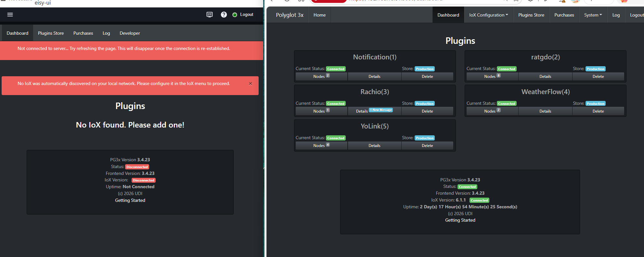Open Purchases in Polyglot navbar
Screen dimensions: 644x257
(564, 15)
